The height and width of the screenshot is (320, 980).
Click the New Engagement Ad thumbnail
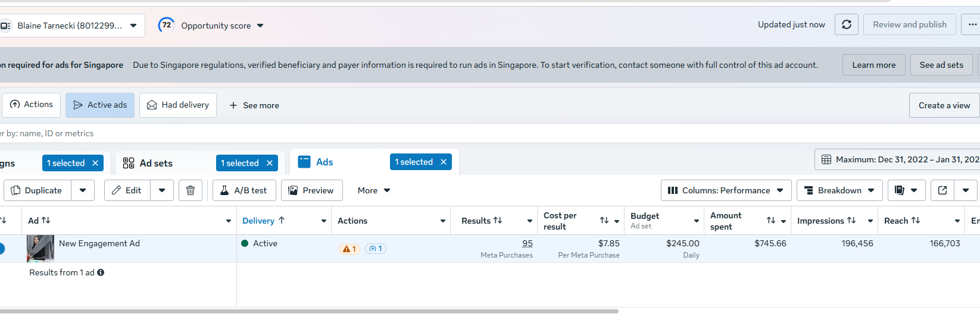point(40,249)
